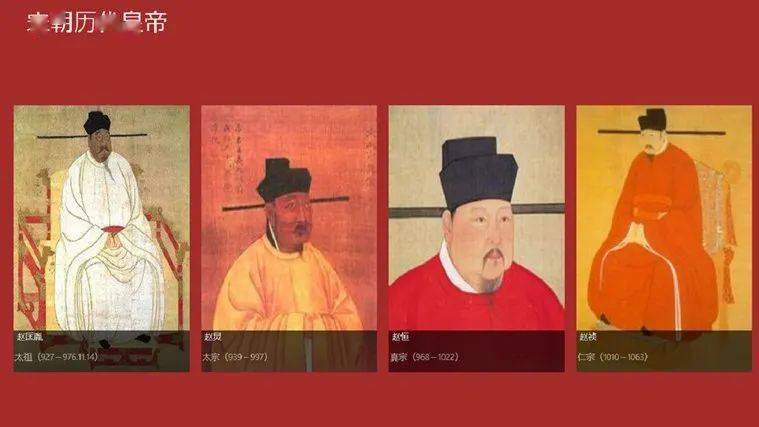Screen dimensions: 759x427
Task: Click the tall black hat on Zhenzong portrait
Action: [x=477, y=173]
